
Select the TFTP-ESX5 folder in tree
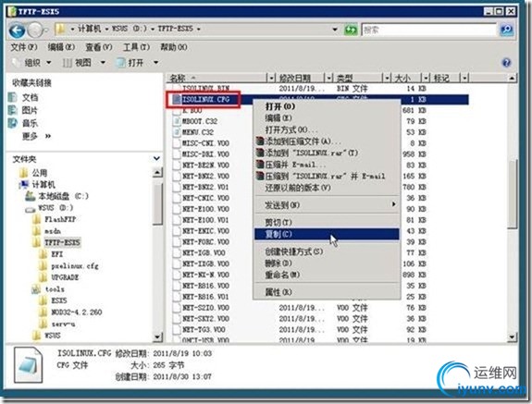point(62,242)
